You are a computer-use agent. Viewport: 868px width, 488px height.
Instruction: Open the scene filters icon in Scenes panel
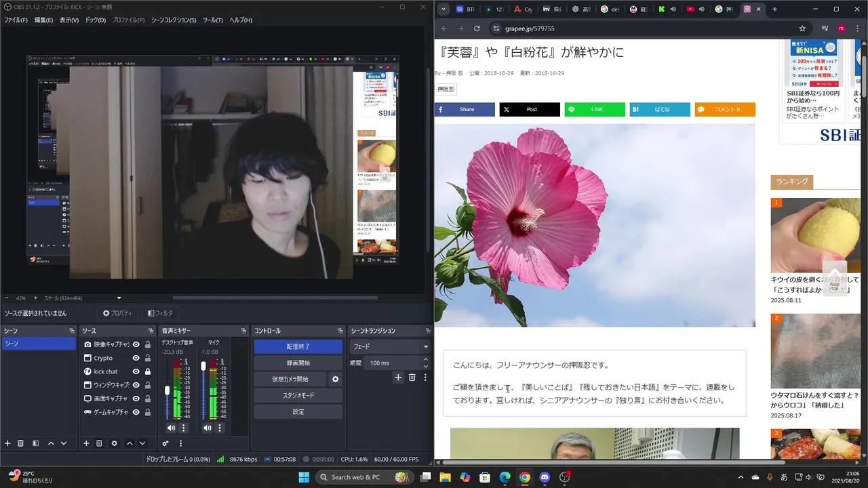point(34,443)
